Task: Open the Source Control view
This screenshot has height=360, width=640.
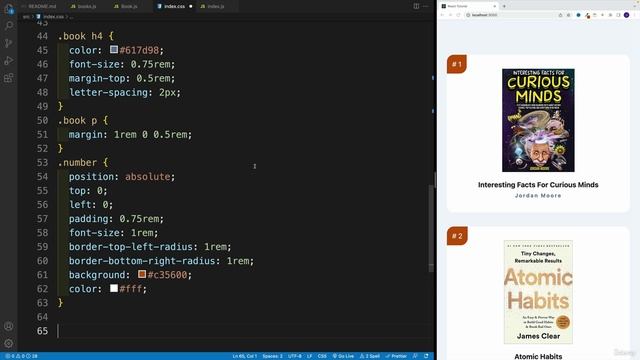Action: (9, 43)
